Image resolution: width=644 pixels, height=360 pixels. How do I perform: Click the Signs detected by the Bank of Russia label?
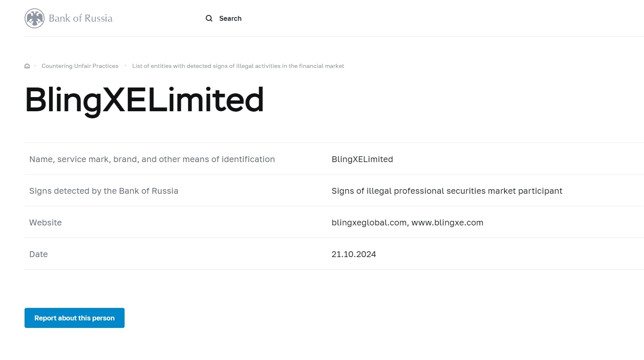tap(104, 191)
